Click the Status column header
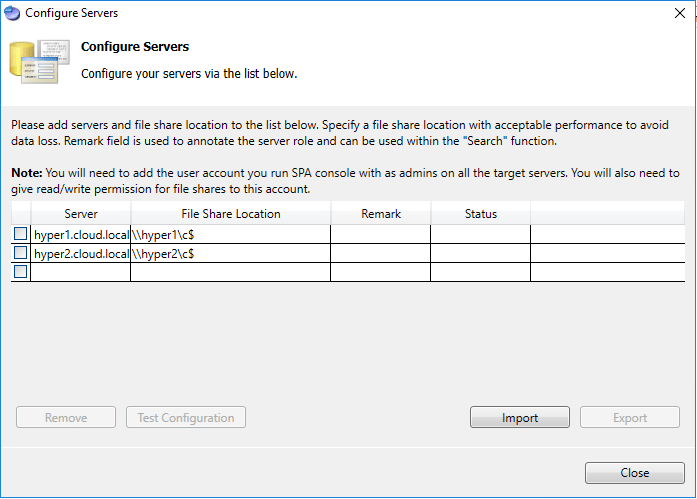697x499 pixels. (481, 214)
